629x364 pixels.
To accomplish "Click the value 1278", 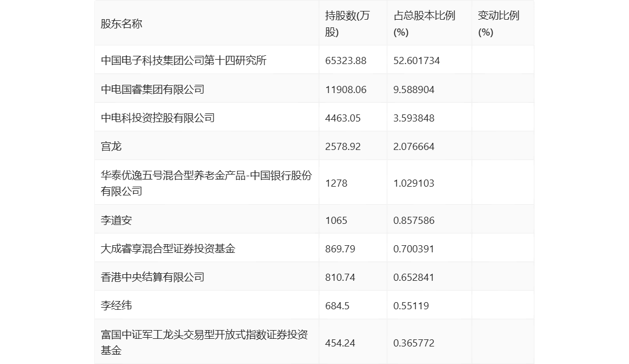I will [336, 183].
